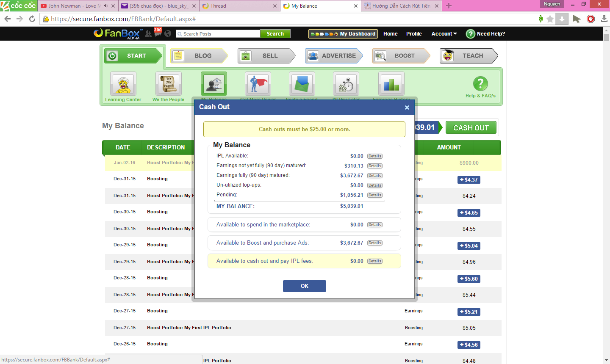Screen dimensions: 610x364
Task: Open the Learning Center icon
Action: coord(123,84)
